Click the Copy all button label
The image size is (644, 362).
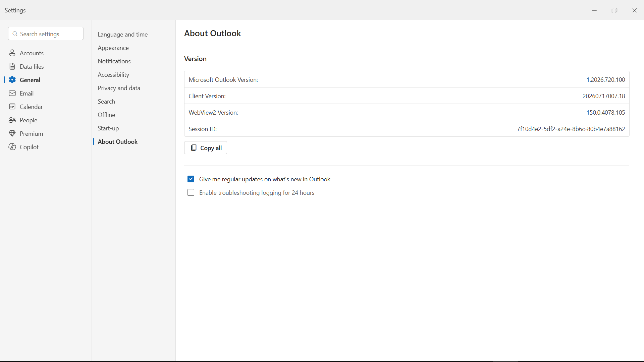[211, 148]
